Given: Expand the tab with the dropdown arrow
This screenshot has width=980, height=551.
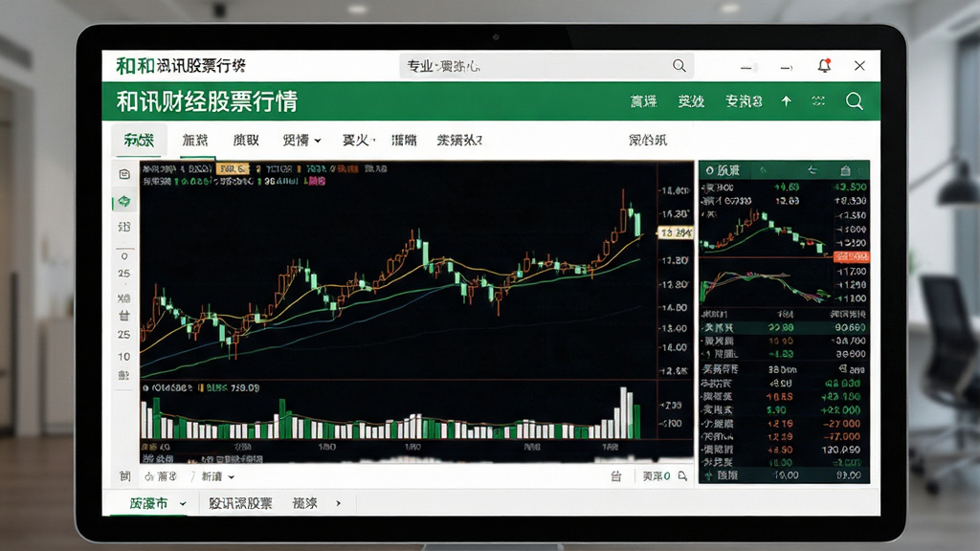Looking at the screenshot, I should pos(301,140).
